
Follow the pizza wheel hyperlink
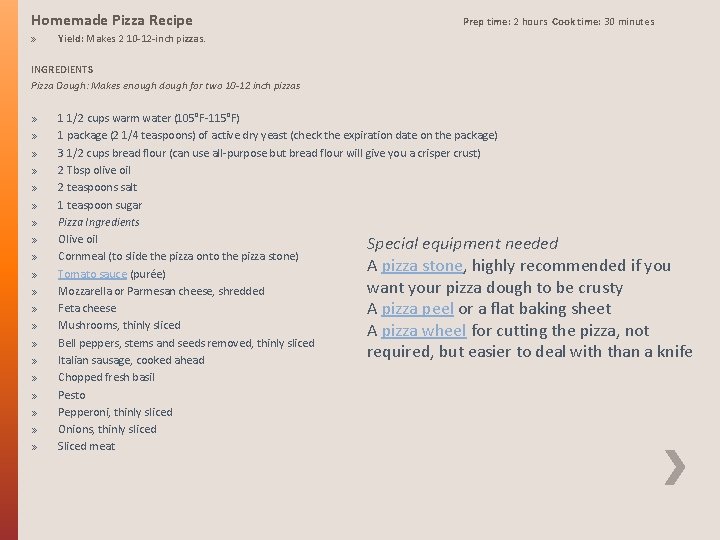point(424,331)
